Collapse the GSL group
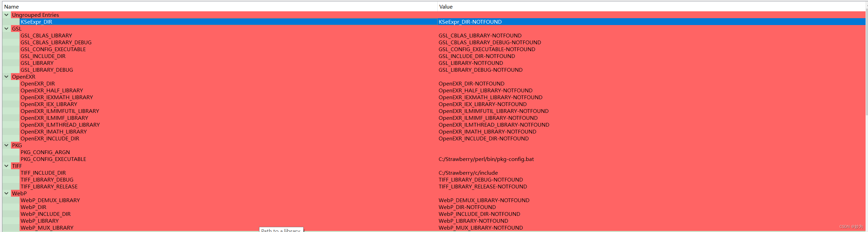The height and width of the screenshot is (232, 868). point(7,29)
